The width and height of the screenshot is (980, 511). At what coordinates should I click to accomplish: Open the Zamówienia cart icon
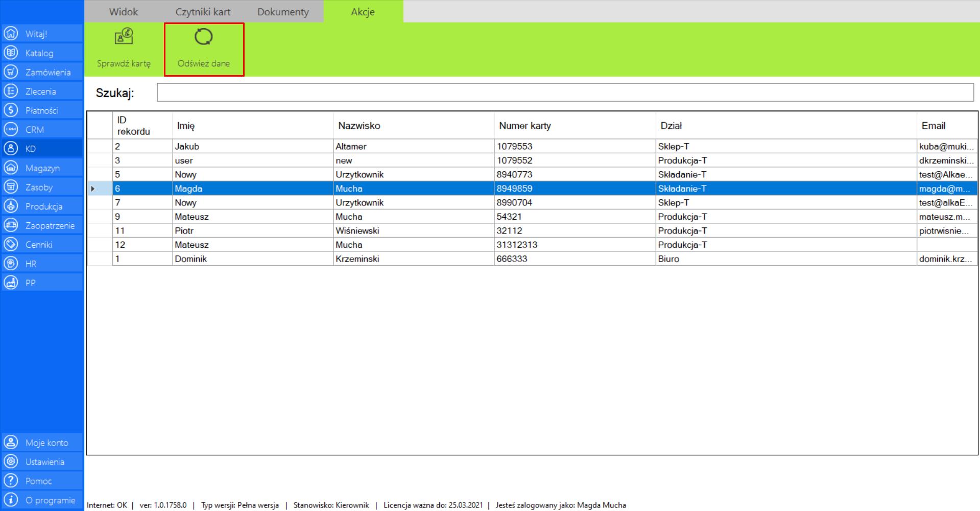click(11, 72)
